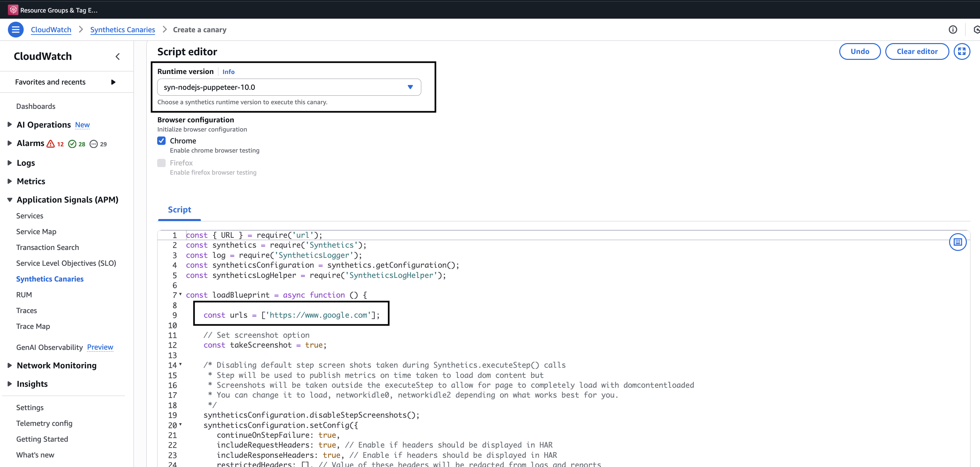Open GenAI Observability page

49,347
